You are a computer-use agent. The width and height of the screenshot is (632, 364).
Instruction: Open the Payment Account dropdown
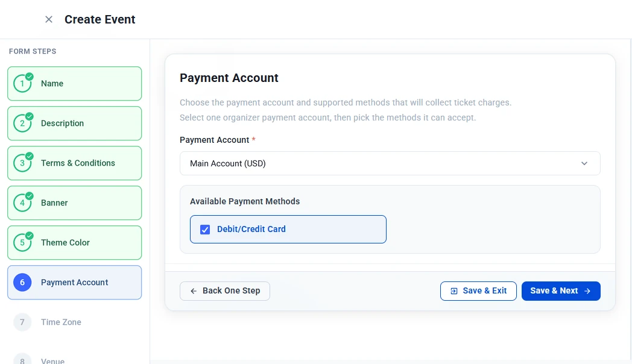click(390, 163)
